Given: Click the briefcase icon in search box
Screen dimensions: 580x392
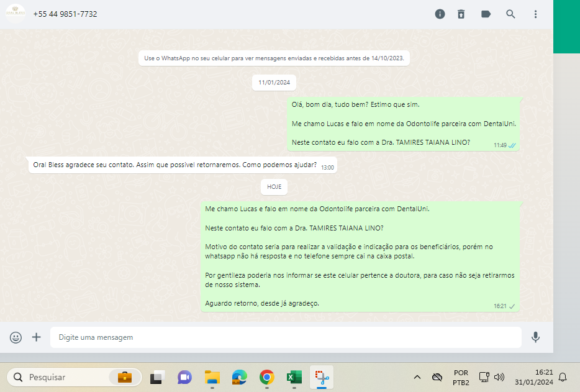Looking at the screenshot, I should point(125,377).
